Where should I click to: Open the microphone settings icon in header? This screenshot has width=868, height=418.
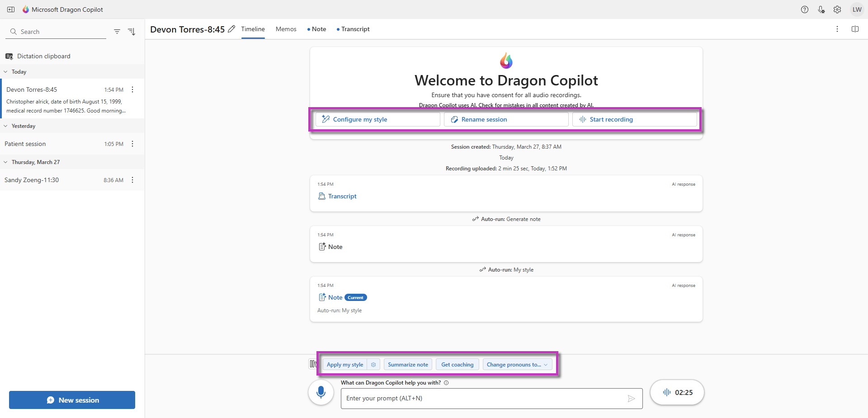click(x=821, y=9)
